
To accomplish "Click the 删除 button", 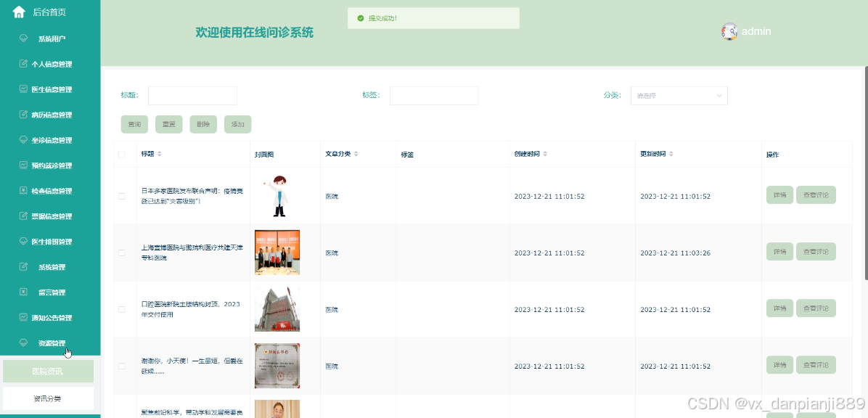I will click(x=203, y=125).
